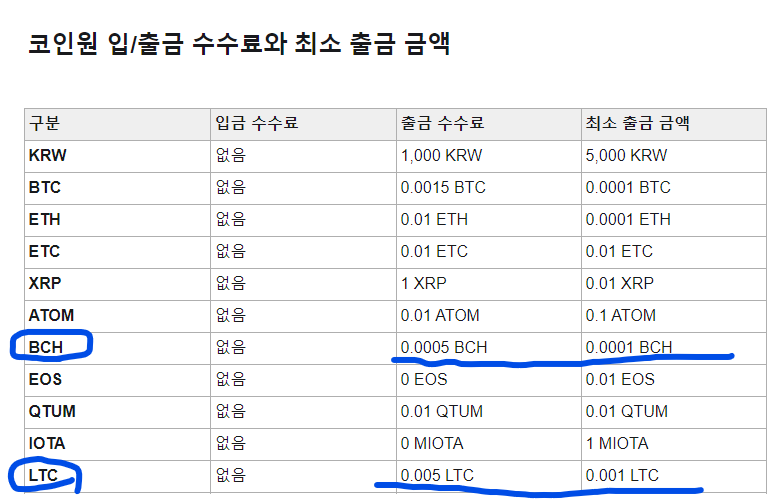Select the 0.1 ATOM minimum withdrawal cell
Screen dimensions: 774x499
click(x=674, y=316)
